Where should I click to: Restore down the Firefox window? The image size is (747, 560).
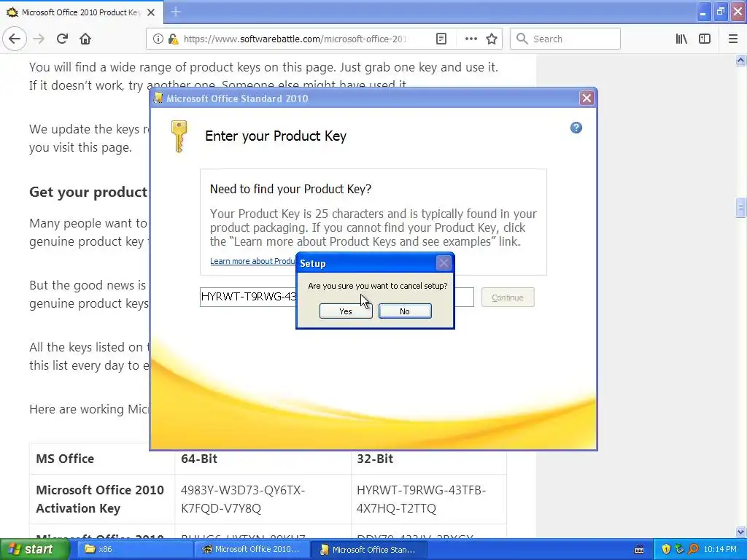pyautogui.click(x=720, y=12)
